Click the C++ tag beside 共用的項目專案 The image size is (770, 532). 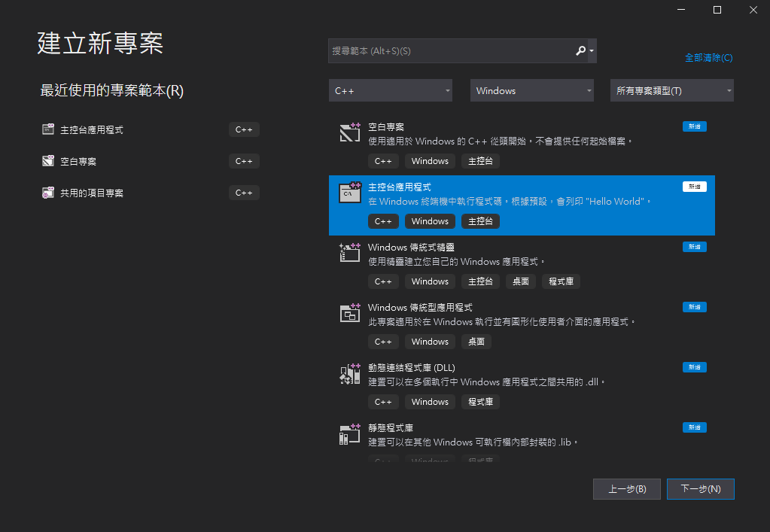(x=244, y=193)
